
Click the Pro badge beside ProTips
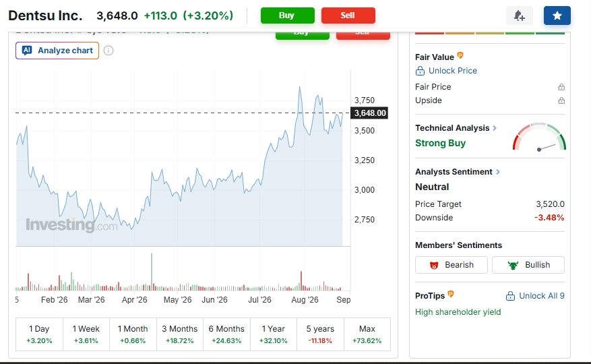point(451,294)
